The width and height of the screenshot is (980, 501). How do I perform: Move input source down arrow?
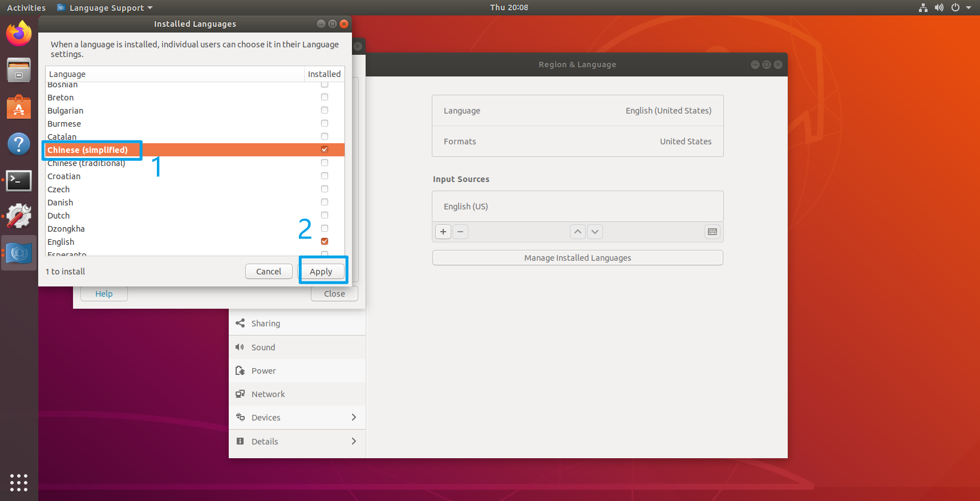tap(595, 232)
